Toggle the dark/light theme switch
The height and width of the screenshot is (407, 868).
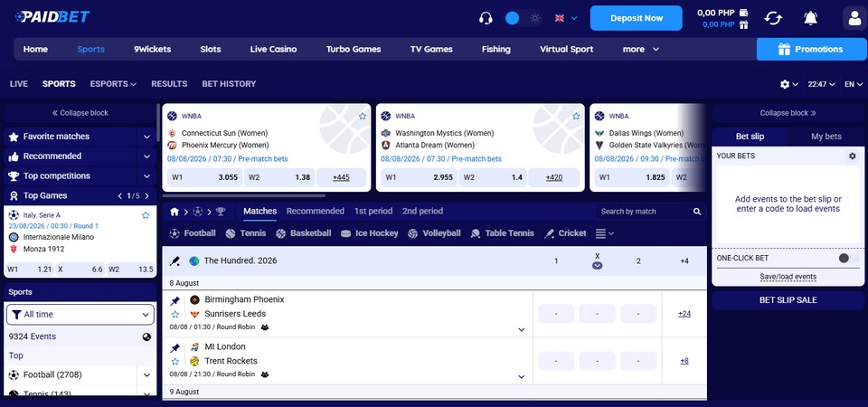(524, 18)
